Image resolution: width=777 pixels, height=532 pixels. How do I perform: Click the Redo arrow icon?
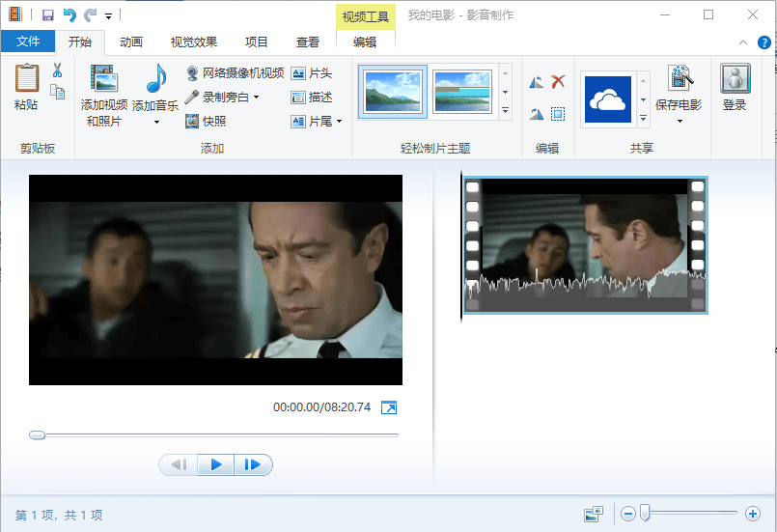click(x=90, y=15)
